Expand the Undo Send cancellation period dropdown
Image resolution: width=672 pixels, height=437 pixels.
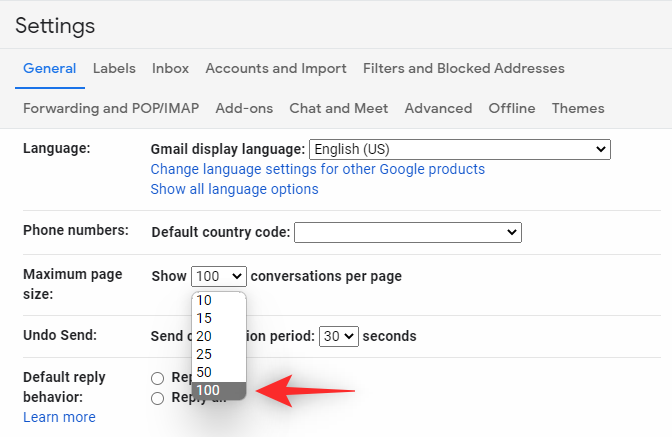[338, 336]
